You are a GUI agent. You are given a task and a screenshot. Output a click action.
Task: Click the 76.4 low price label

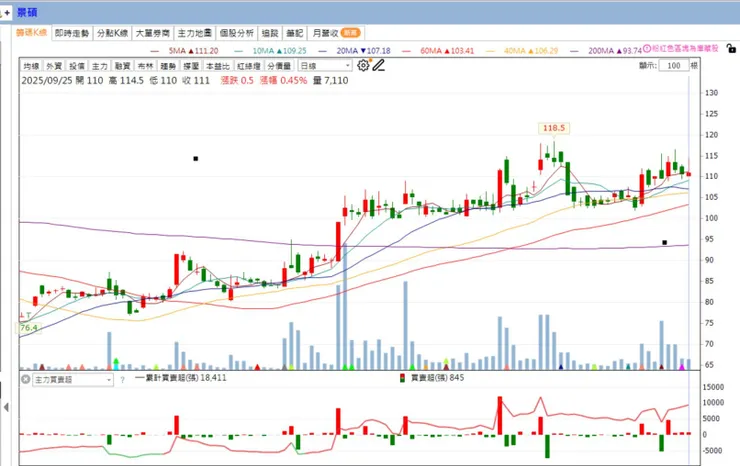(x=29, y=328)
